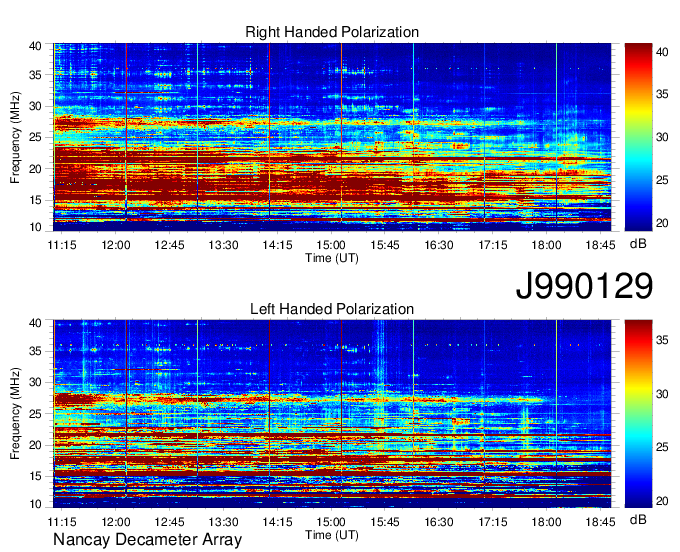Click the top plot's dB color bar
The width and height of the screenshot is (680, 552).
[638, 137]
